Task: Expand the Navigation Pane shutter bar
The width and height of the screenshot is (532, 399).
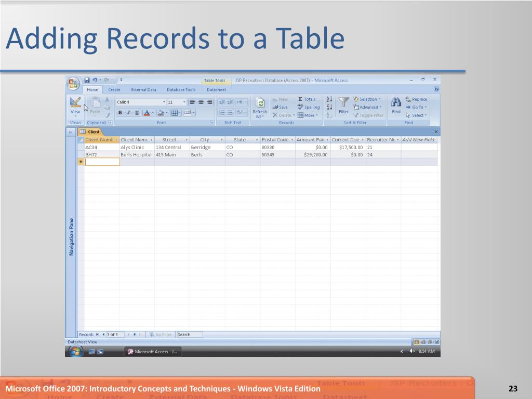Action: tap(71, 132)
